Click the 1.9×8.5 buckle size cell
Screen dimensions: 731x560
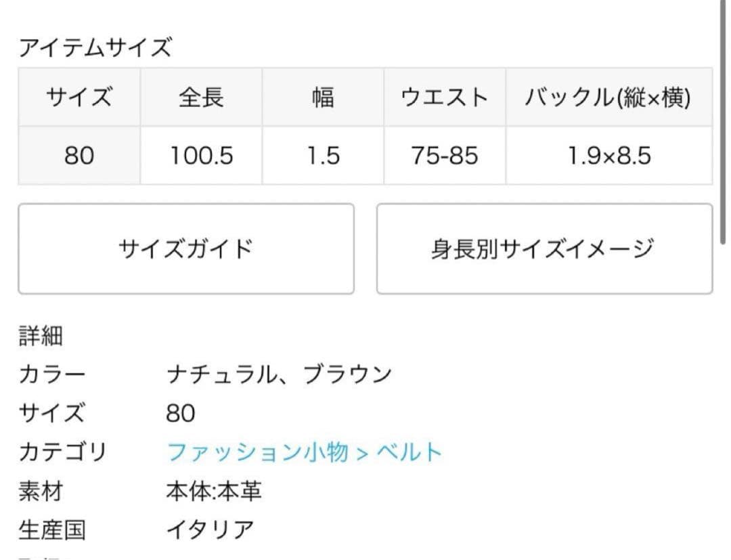pos(608,156)
